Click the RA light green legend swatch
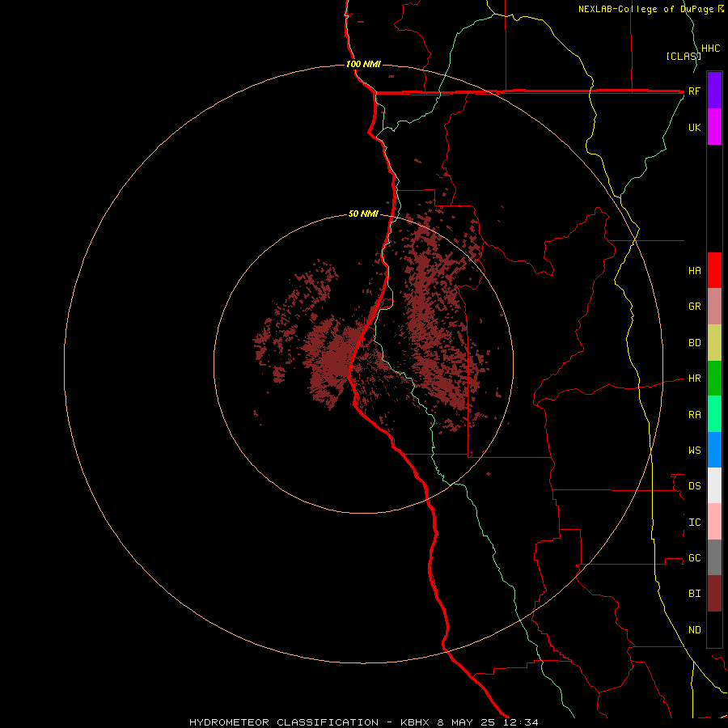Viewport: 728px width, 728px height. [x=714, y=414]
